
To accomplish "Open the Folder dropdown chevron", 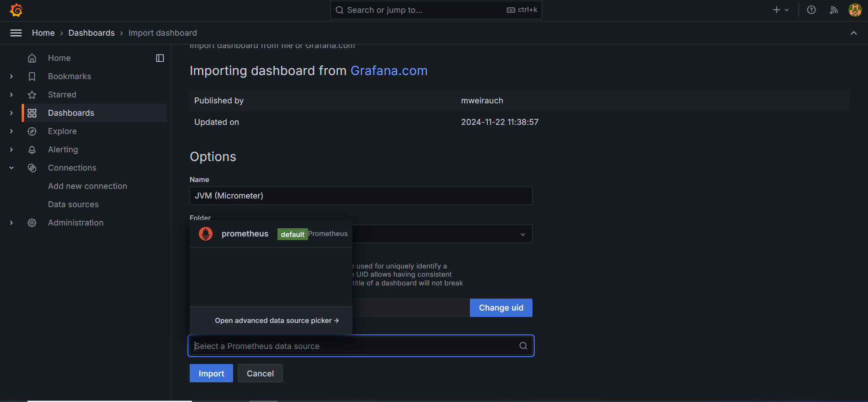I will pos(523,234).
